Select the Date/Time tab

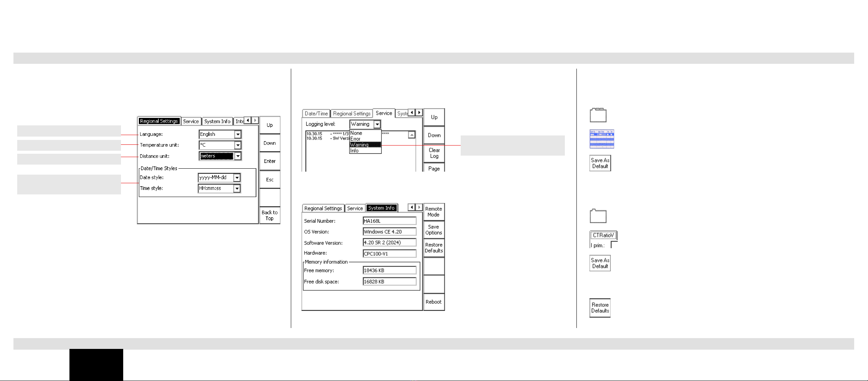(316, 114)
